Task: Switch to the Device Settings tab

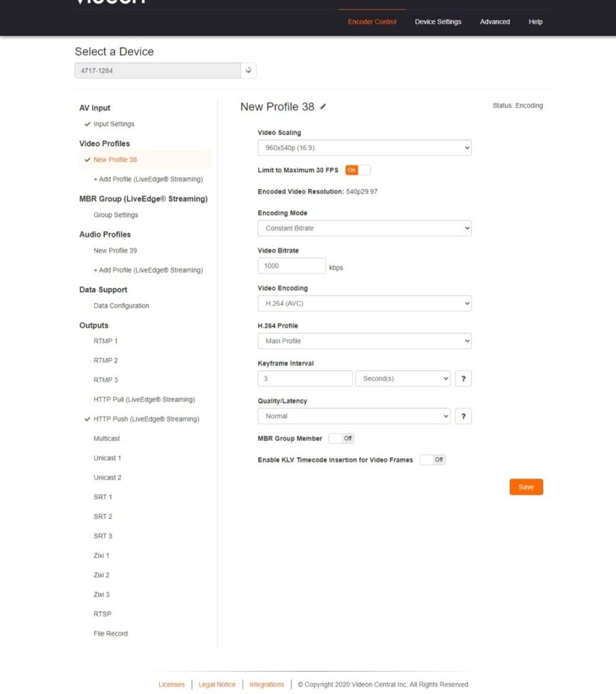Action: tap(438, 22)
